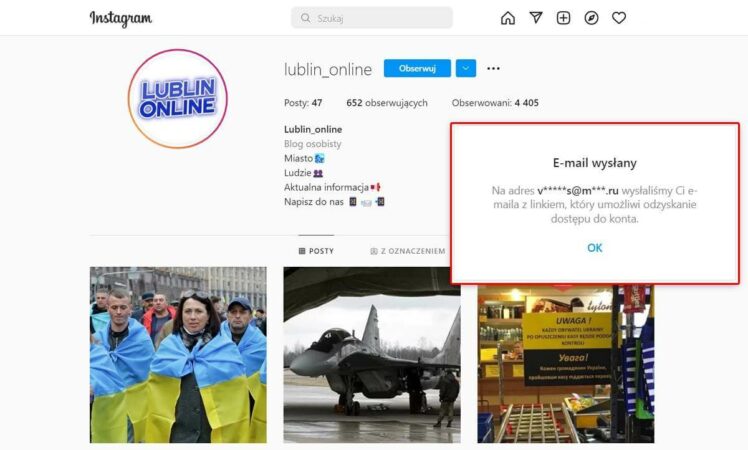Create new post plus icon
Image resolution: width=748 pixels, height=450 pixels.
coord(563,18)
